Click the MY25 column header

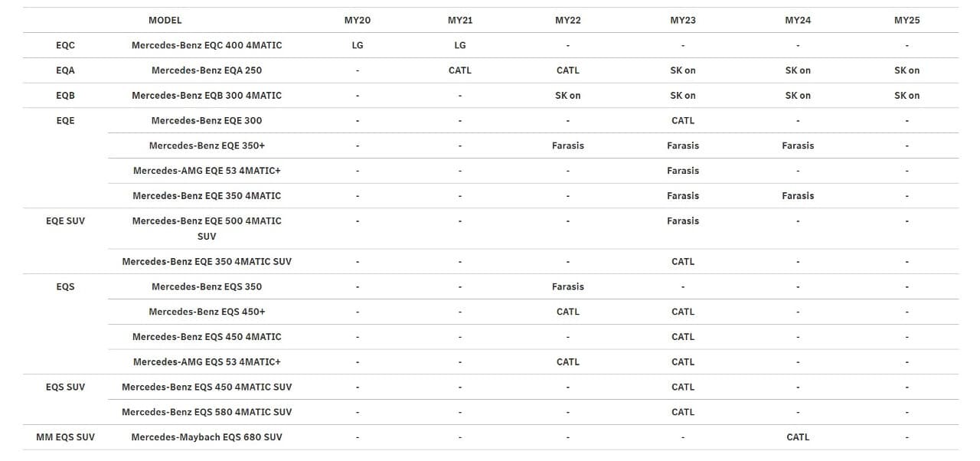point(906,20)
